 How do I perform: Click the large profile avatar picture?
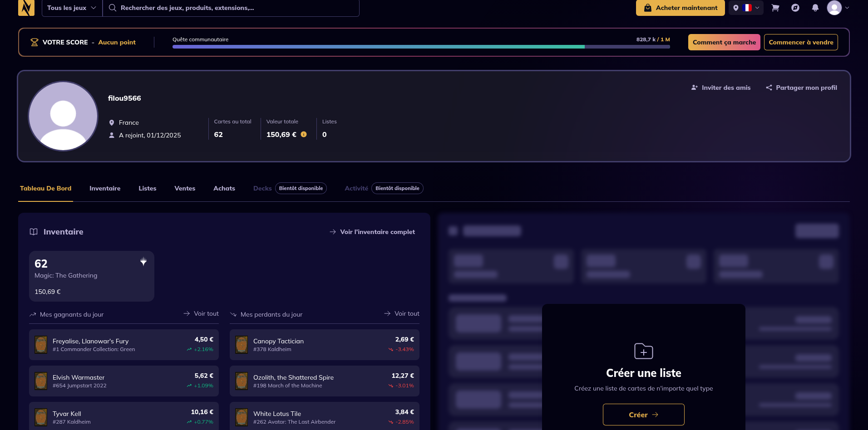pyautogui.click(x=63, y=116)
